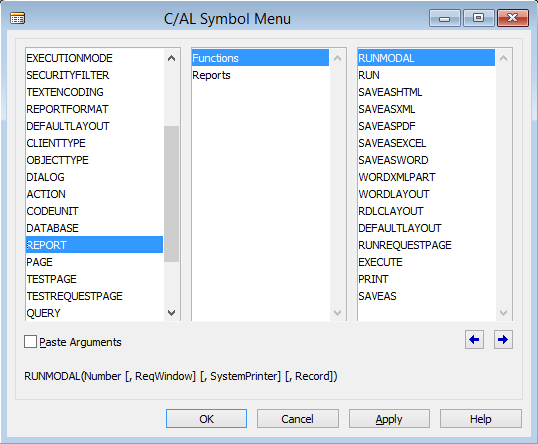The height and width of the screenshot is (444, 538).
Task: Click the right arrow navigation icon
Action: (x=503, y=340)
